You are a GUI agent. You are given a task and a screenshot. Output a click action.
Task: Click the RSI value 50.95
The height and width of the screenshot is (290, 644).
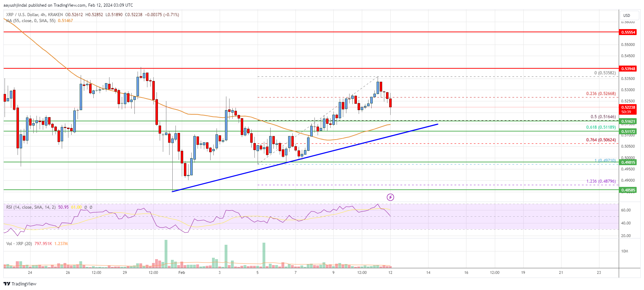click(63, 207)
